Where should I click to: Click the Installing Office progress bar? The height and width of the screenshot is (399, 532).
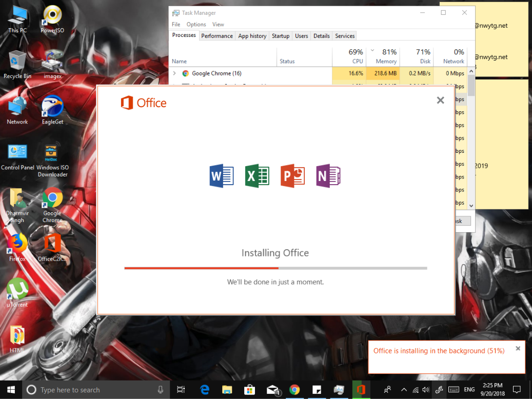point(275,268)
